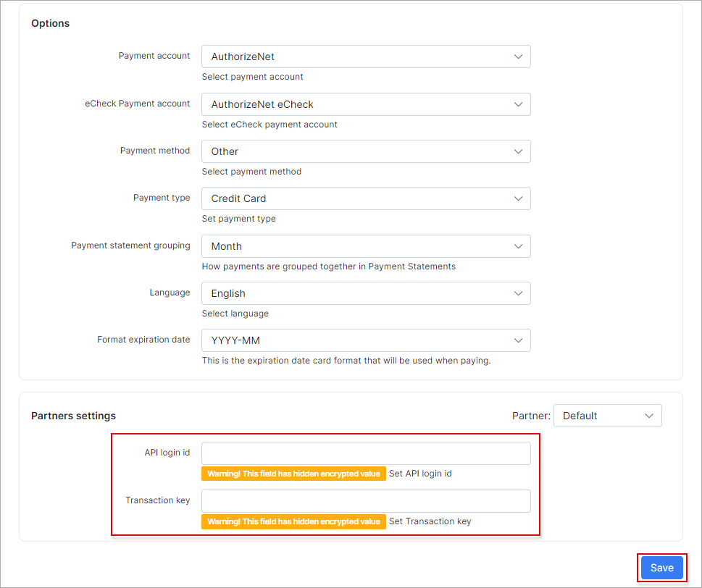Click the Payment account chevron arrow
This screenshot has width=702, height=588.
(x=518, y=56)
